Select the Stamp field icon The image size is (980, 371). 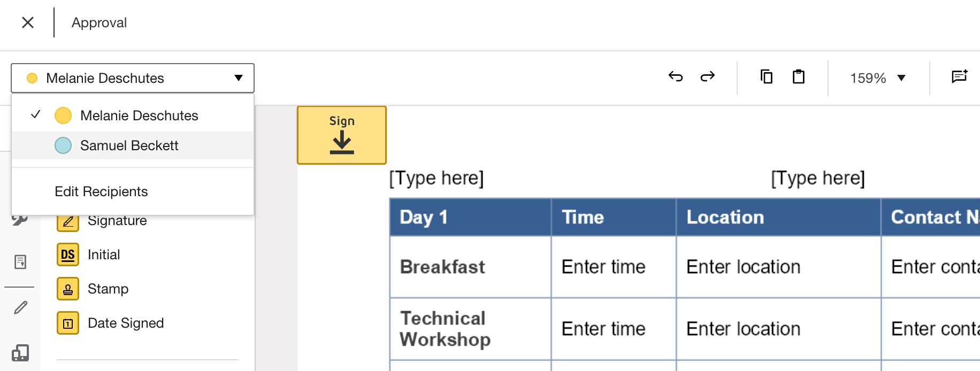pos(68,289)
